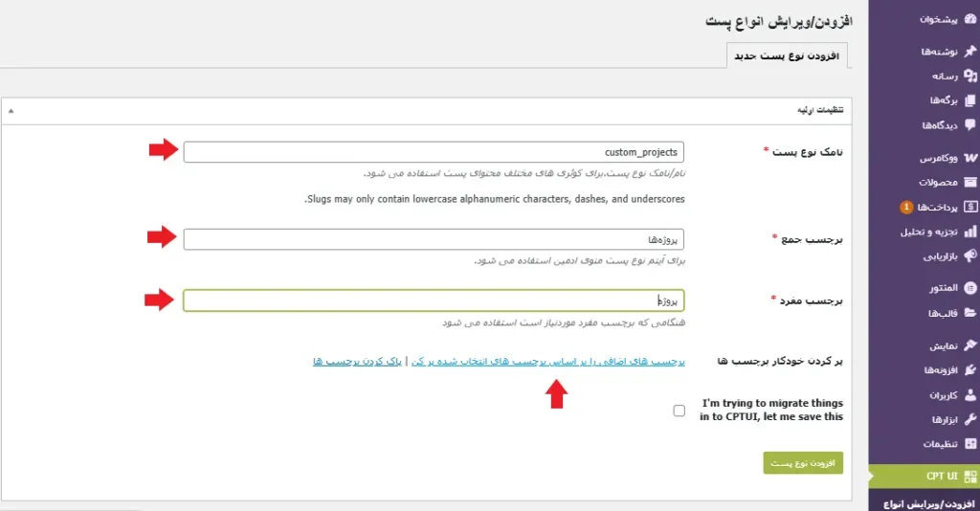Click the نمایش appearance brush icon
Screen dimensions: 980x511
970,344
